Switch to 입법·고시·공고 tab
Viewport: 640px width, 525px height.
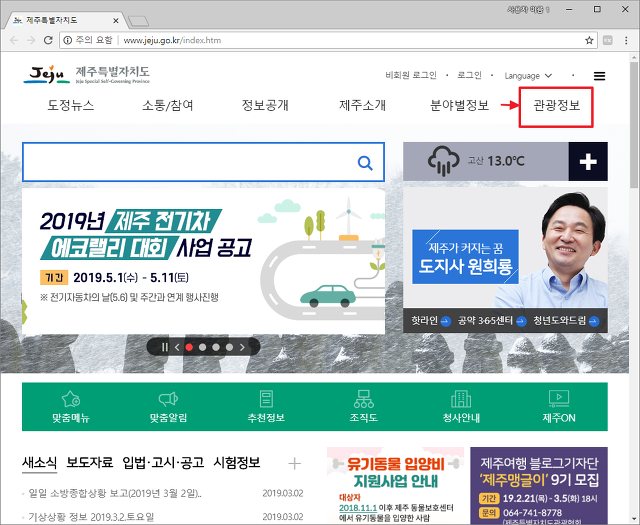163,463
